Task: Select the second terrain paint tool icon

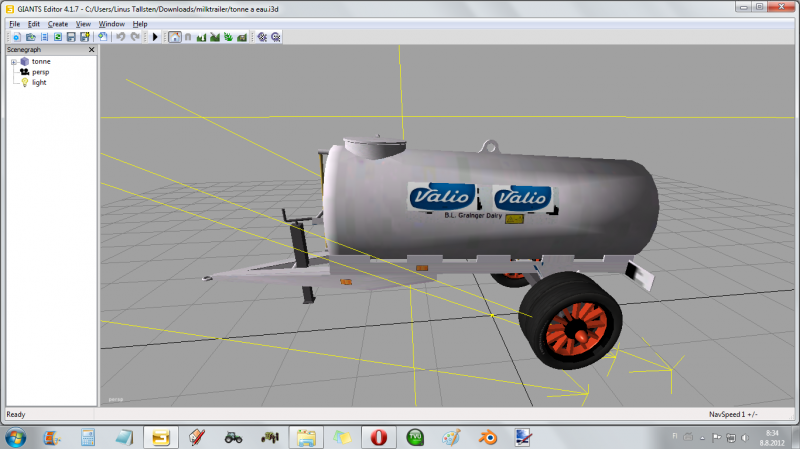Action: coord(215,37)
